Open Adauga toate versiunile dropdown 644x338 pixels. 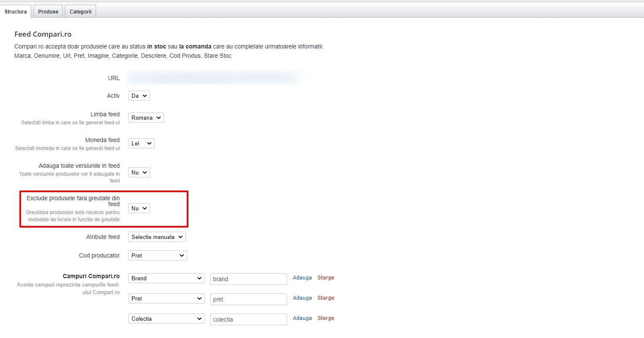(139, 172)
